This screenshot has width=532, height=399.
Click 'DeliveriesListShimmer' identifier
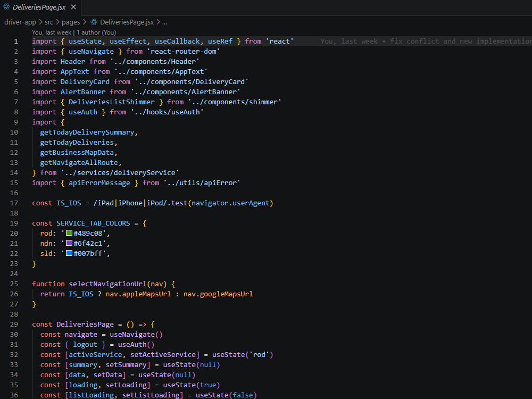coord(112,102)
